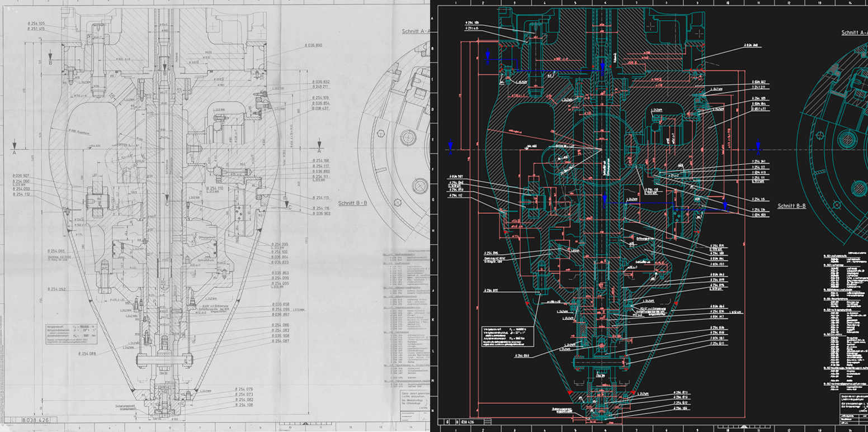Click the parts list in CAD drawing

pyautogui.click(x=843, y=319)
